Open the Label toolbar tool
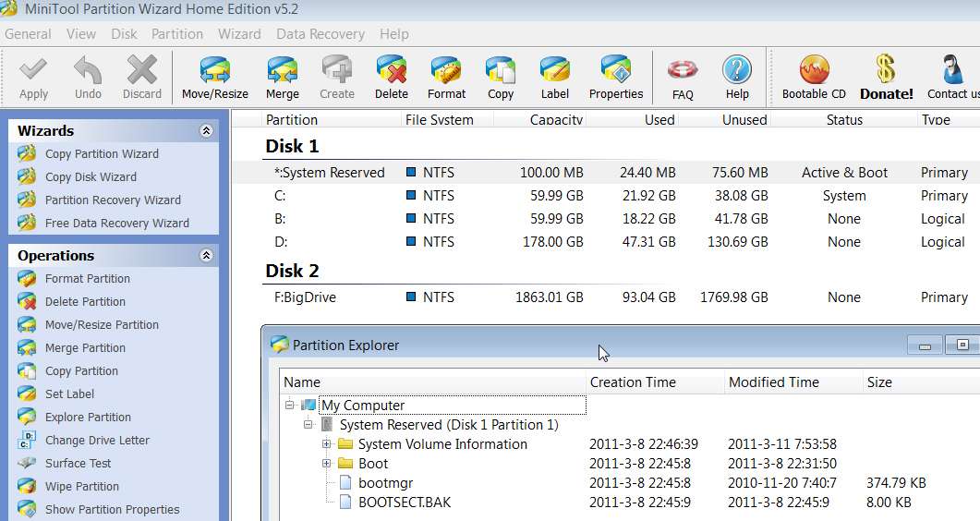The width and height of the screenshot is (980, 521). point(555,70)
